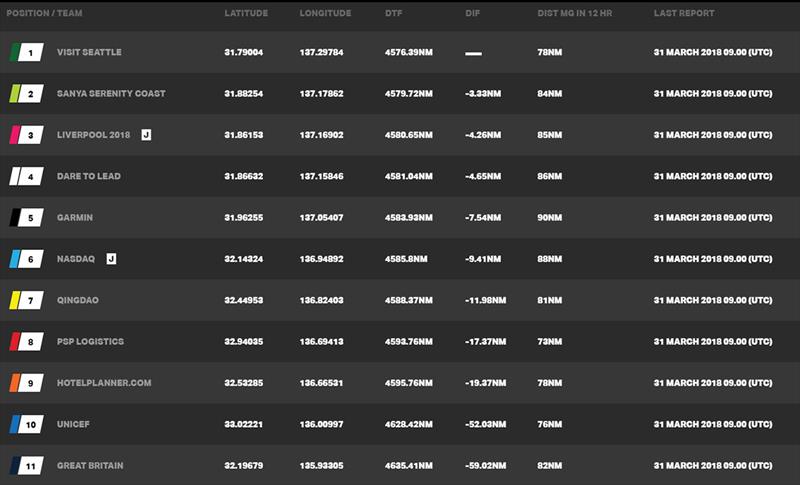Open the Garmin team name link
The height and width of the screenshot is (485, 800).
click(x=75, y=217)
